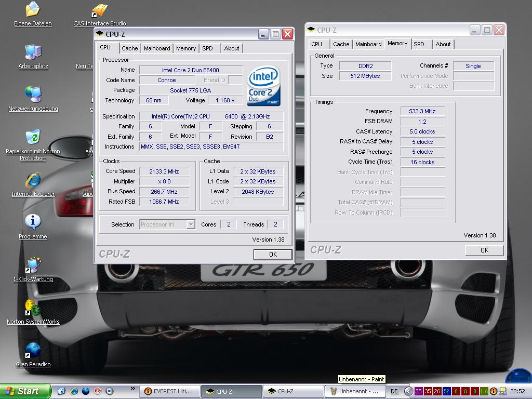The image size is (532, 399).
Task: Open CAS Interface Studio shortcut
Action: 99,14
